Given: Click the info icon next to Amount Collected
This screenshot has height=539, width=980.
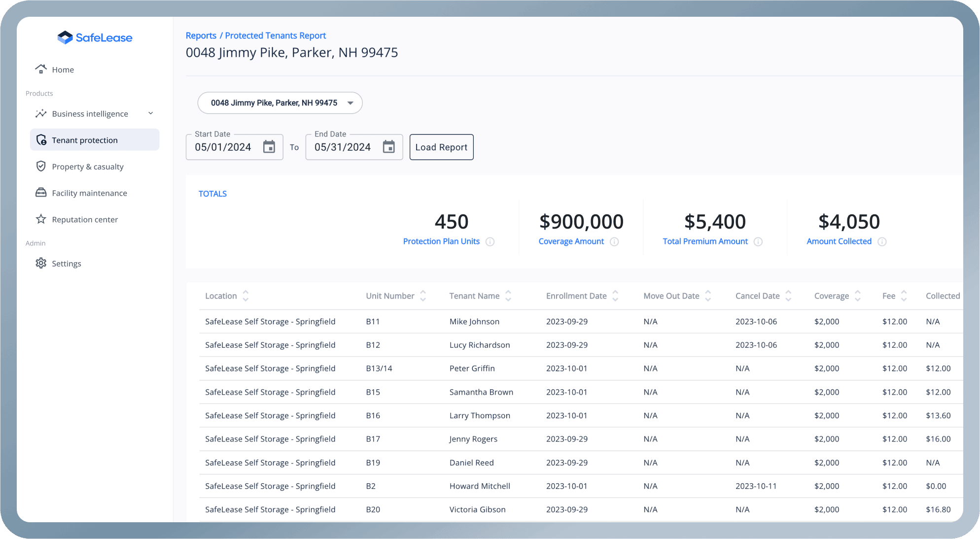Looking at the screenshot, I should [882, 241].
